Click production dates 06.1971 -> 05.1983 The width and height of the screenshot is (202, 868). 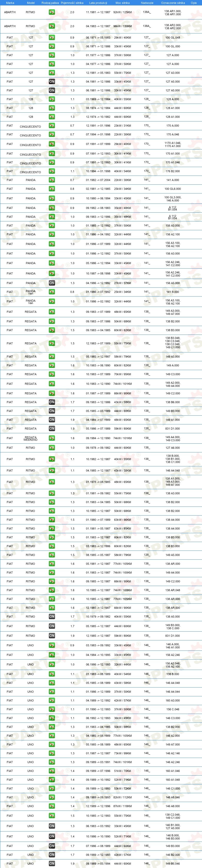98,38
